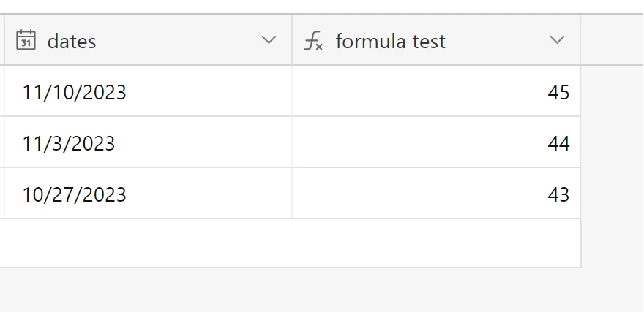Click the partial column header left of dates

point(2,39)
